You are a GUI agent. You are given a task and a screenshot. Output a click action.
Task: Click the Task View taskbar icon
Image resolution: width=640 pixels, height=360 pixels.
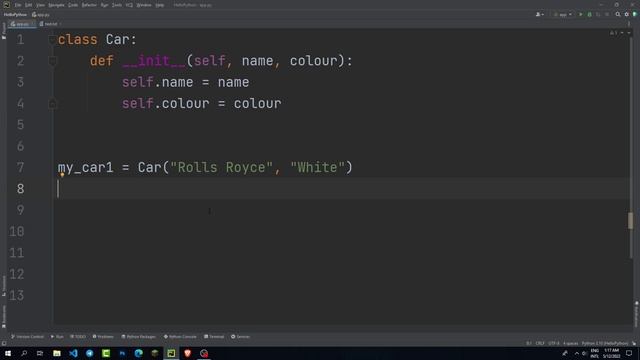tap(40, 353)
